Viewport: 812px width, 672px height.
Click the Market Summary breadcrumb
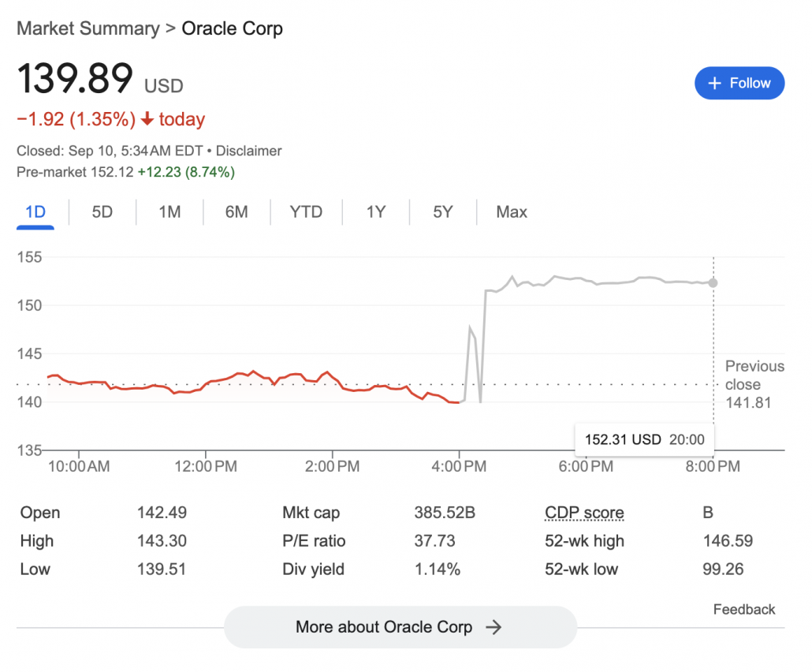88,28
